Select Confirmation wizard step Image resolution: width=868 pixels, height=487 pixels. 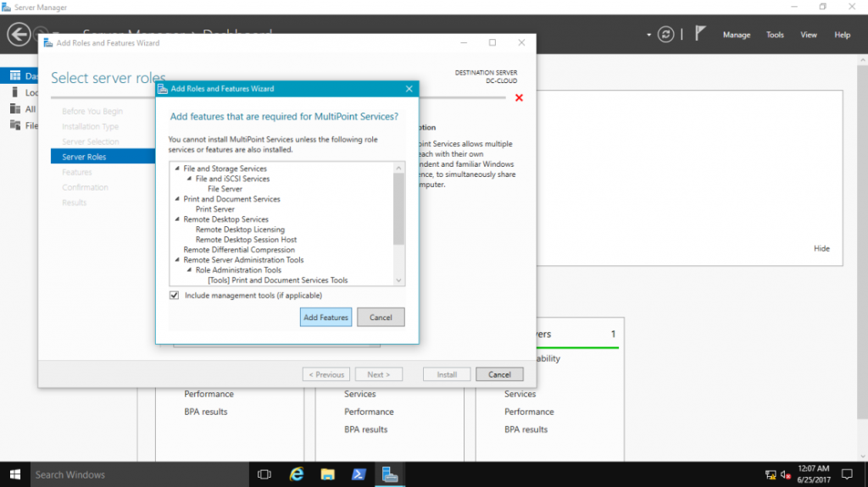[86, 187]
